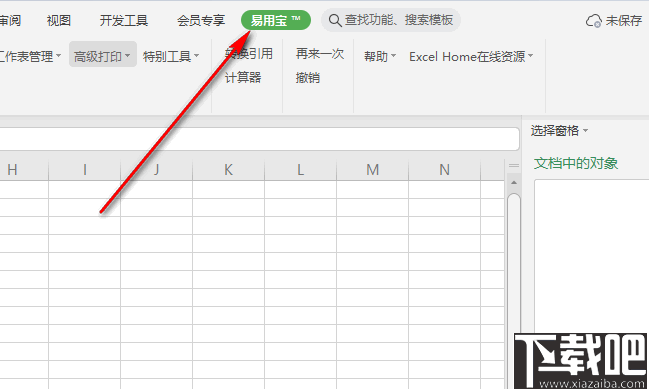This screenshot has width=649, height=389.
Task: Open the 审阅 ribbon tab
Action: click(x=10, y=20)
